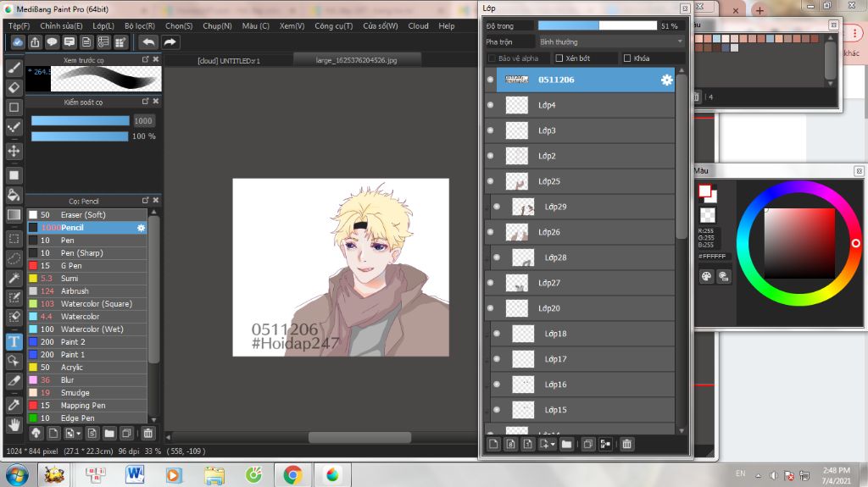Viewport: 868px width, 487px height.
Task: Hide layer Lớp3 via its eye dot
Action: click(491, 130)
